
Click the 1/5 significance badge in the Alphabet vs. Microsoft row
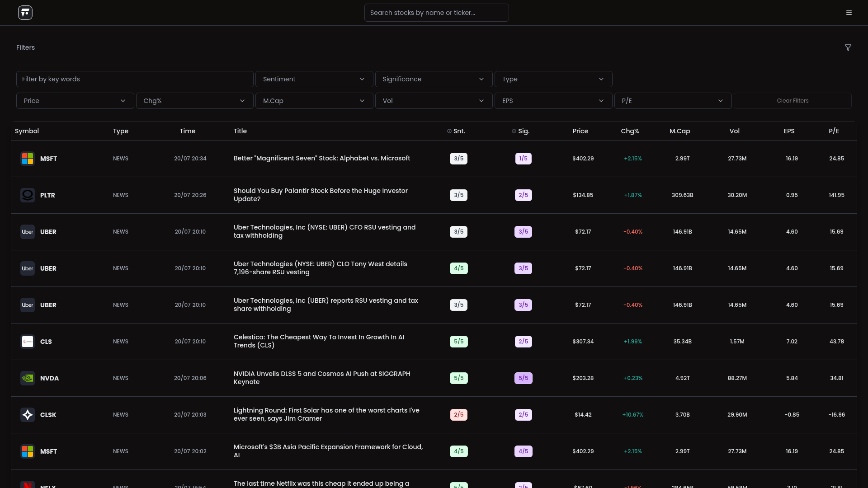point(523,159)
